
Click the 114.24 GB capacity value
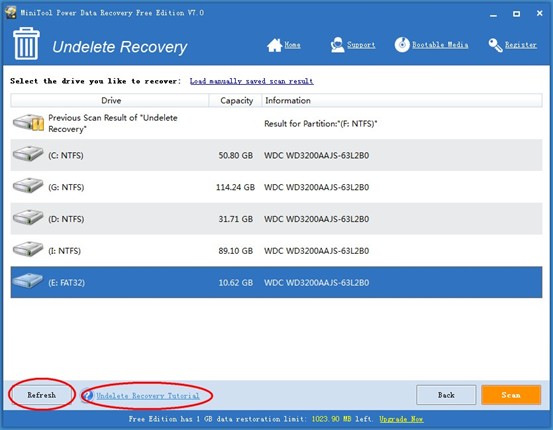(x=235, y=187)
